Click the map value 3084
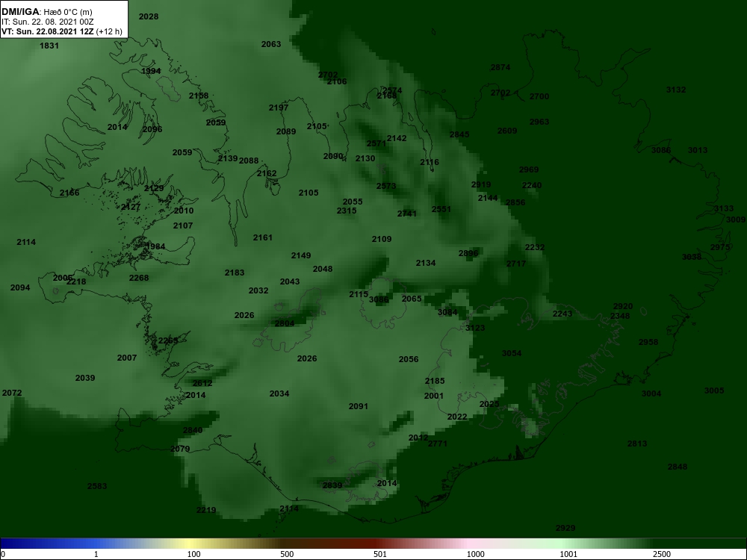747x560 pixels. [447, 313]
